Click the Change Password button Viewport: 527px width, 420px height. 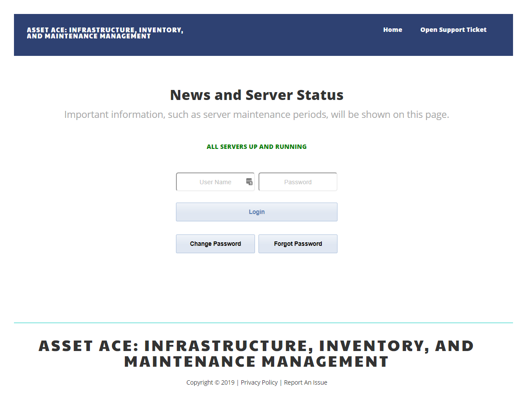215,244
